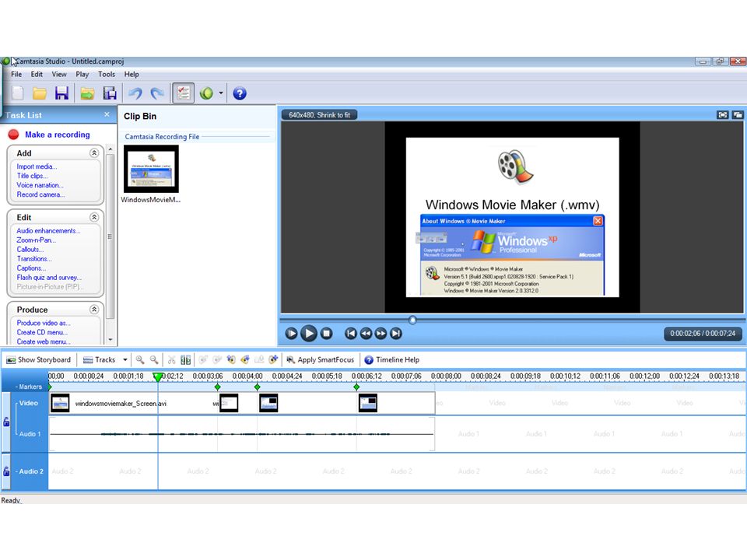Viewport: 747px width, 560px height.
Task: Click the Voice narration link
Action: (40, 185)
